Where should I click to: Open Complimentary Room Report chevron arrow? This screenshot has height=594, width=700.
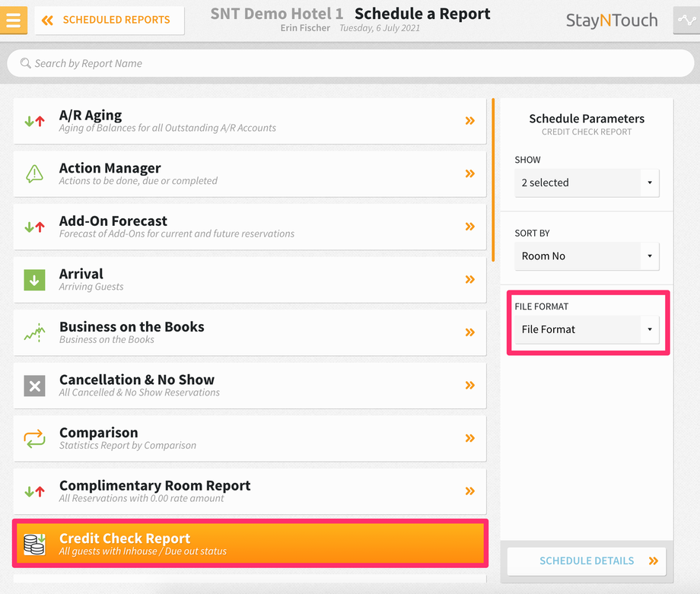(x=469, y=491)
